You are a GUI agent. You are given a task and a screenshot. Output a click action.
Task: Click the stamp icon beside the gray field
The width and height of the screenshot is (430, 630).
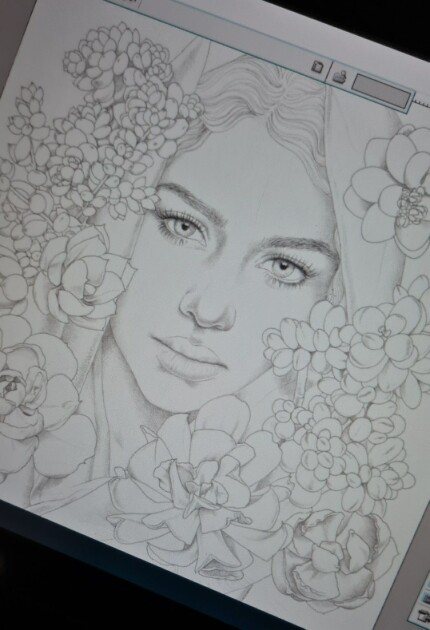[340, 76]
